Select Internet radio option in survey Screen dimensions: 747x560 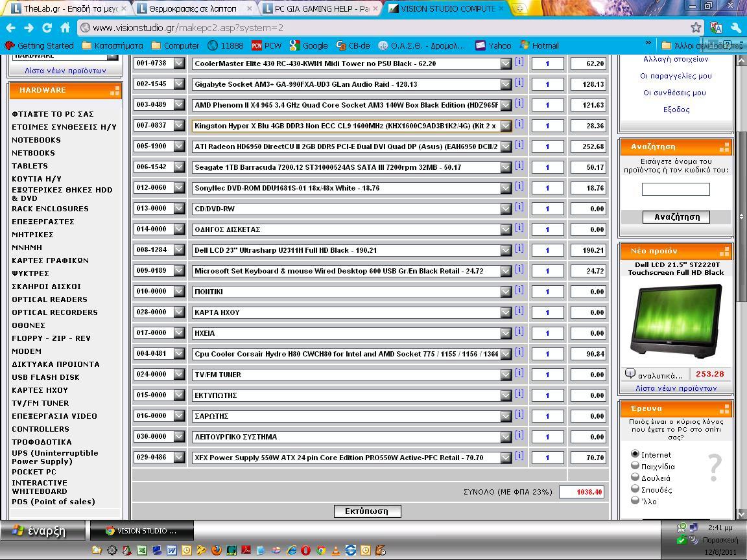635,454
